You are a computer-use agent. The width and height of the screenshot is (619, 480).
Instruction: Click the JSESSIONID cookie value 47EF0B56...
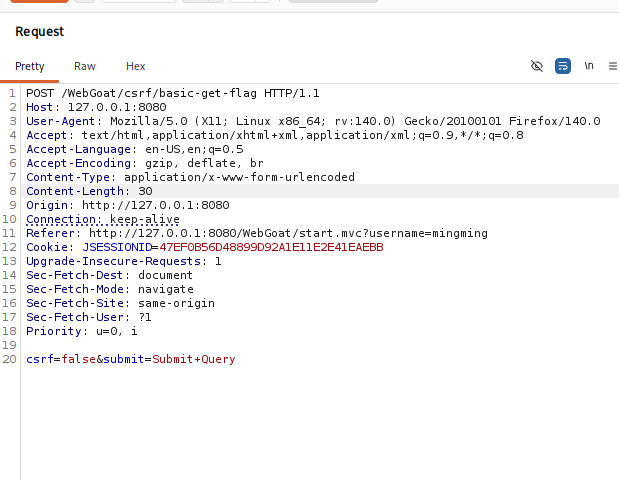tap(271, 248)
